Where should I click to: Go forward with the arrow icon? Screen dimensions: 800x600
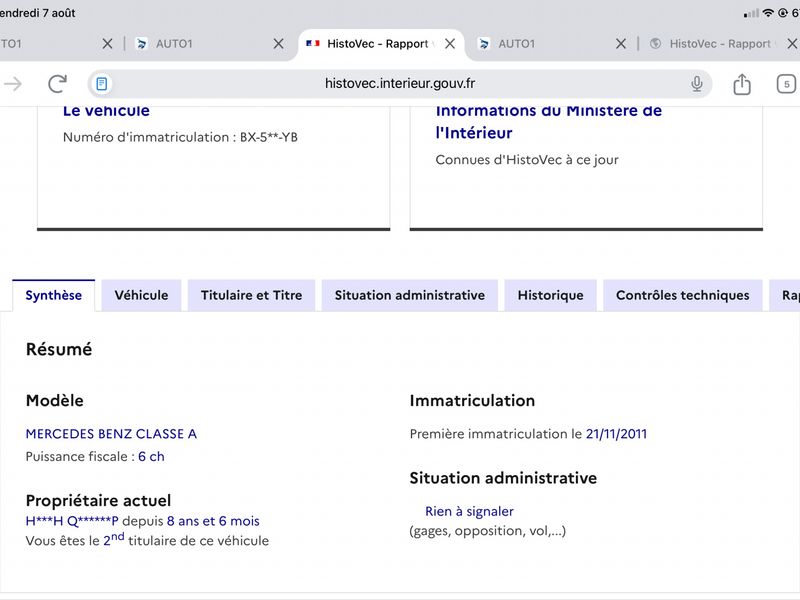click(x=12, y=84)
